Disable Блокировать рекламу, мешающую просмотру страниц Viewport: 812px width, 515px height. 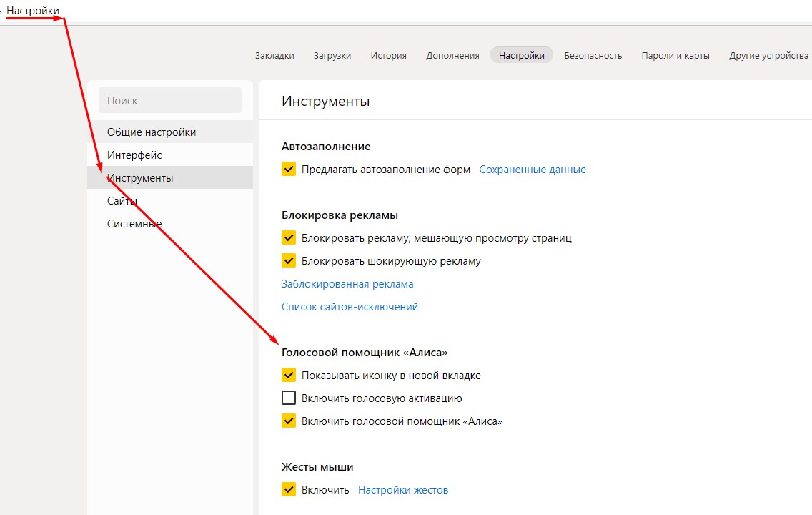(x=289, y=237)
